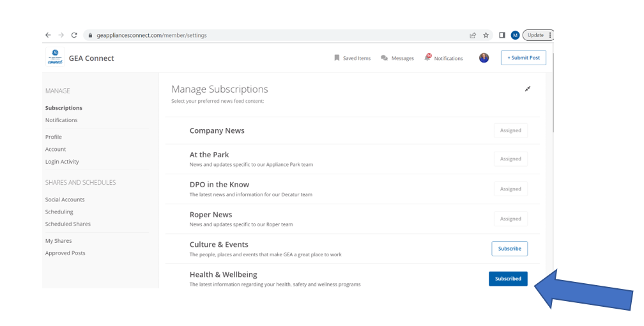
Task: Toggle the Health & Wellbeing Subscribed button
Action: click(x=508, y=279)
